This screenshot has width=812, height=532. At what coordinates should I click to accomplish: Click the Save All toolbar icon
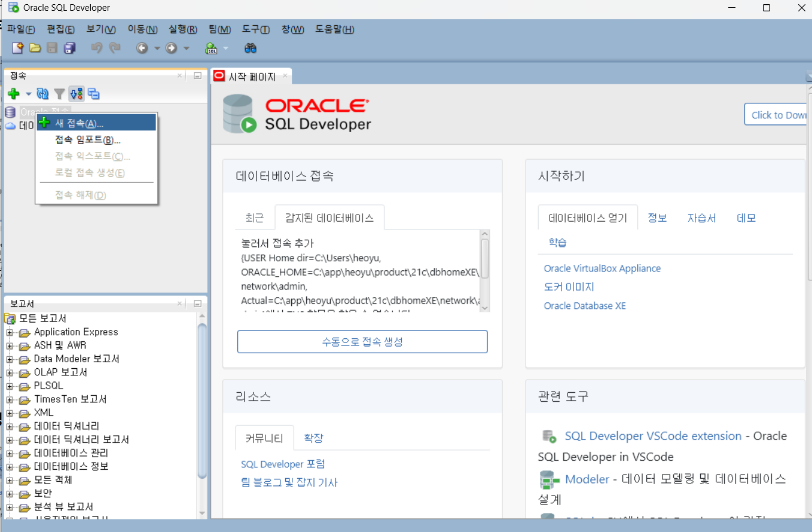(x=70, y=48)
